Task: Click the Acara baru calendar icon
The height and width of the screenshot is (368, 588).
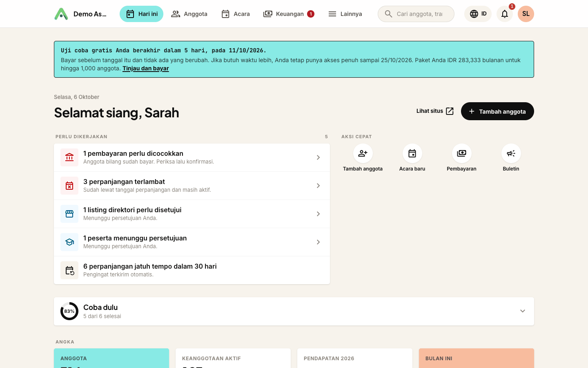Action: pos(412,153)
